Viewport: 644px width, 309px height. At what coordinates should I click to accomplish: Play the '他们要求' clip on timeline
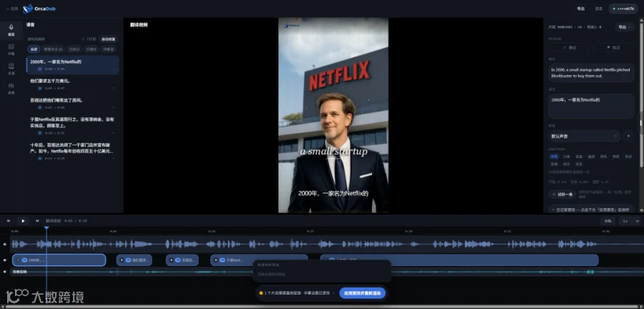coord(122,260)
